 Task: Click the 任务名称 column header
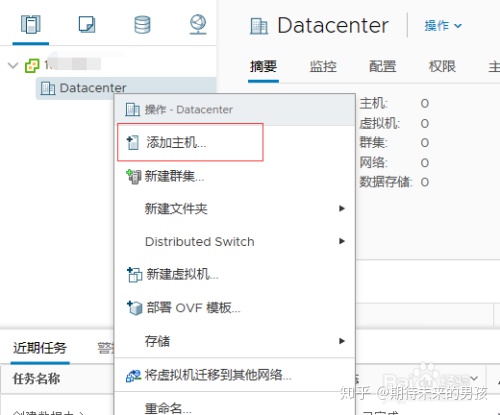pos(36,379)
